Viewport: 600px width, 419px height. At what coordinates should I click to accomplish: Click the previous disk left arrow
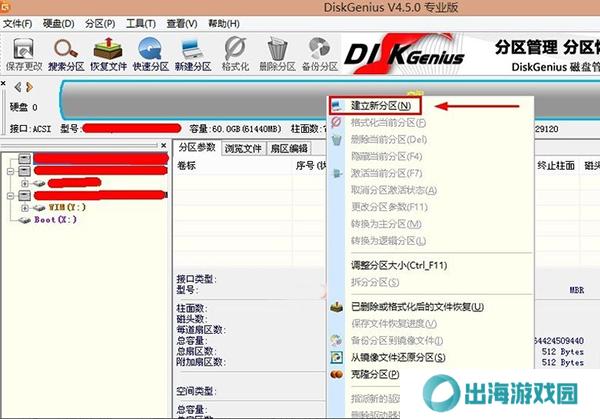pyautogui.click(x=18, y=87)
